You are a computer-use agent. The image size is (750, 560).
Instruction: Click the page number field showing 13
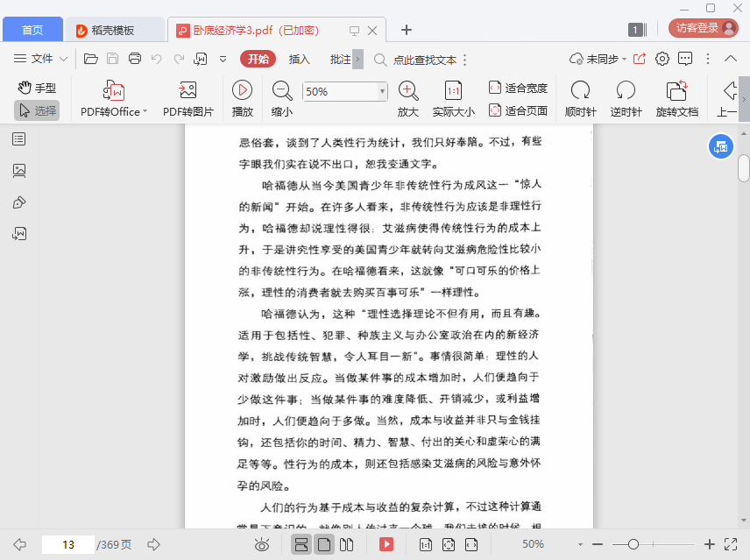[68, 545]
